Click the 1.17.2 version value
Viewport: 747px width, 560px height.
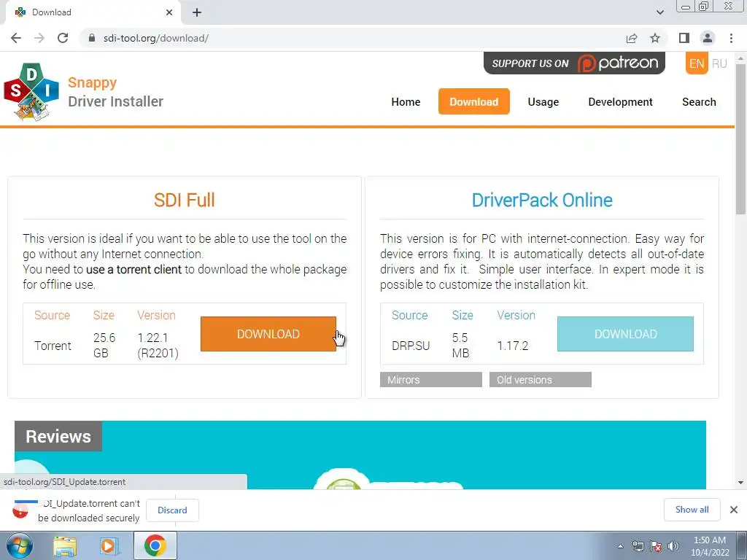[x=513, y=346]
